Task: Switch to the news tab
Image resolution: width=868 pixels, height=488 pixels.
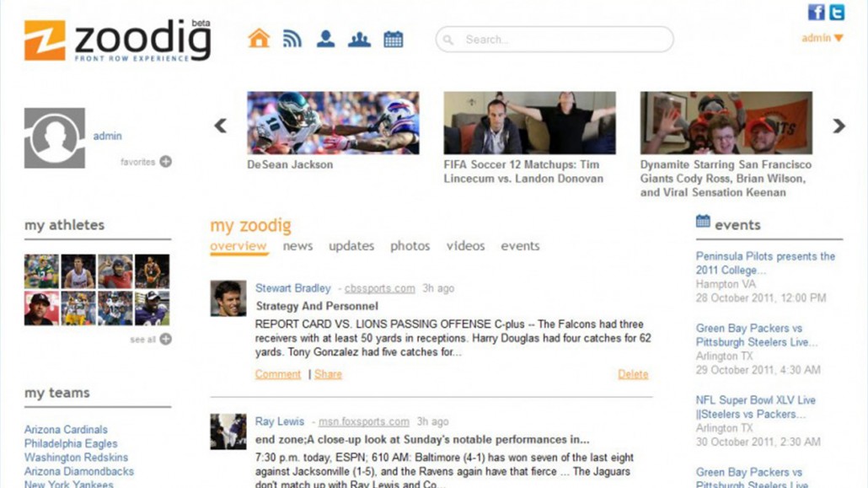Action: coord(297,246)
